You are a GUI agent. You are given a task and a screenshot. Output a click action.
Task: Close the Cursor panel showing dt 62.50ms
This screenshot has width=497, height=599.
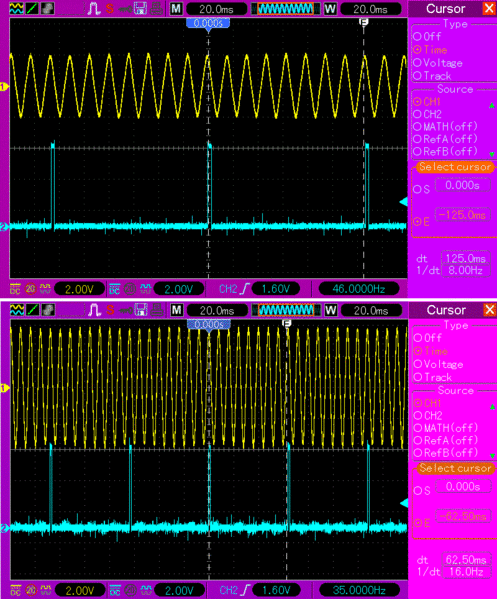(x=489, y=309)
